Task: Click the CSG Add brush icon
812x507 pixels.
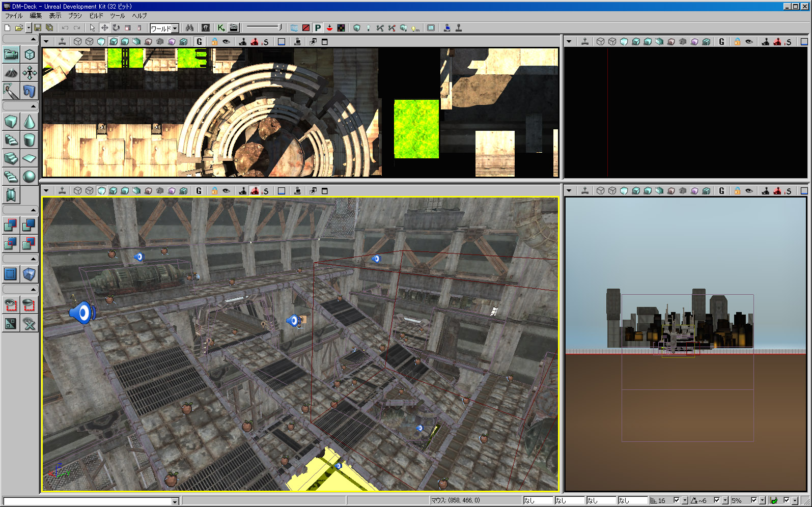Action: [11, 224]
